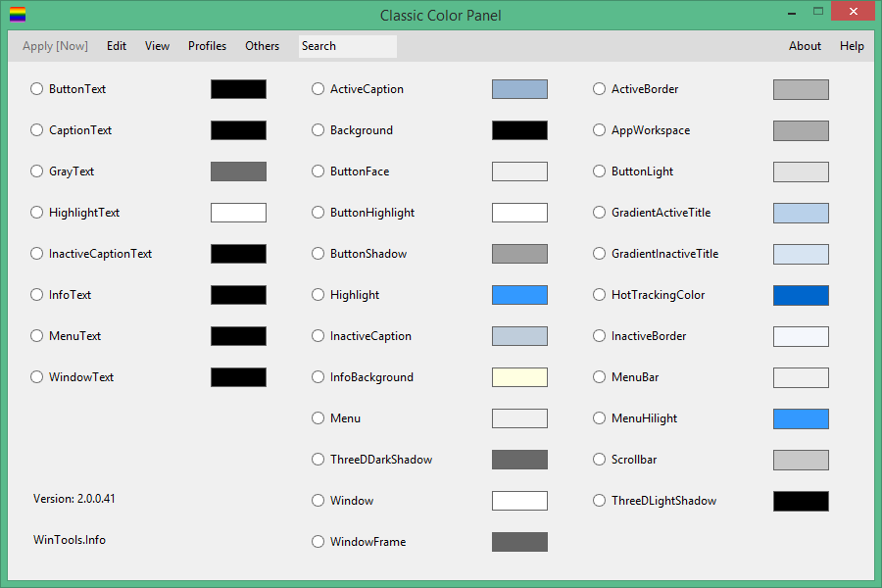Expand the Others menu
The image size is (882, 588).
(262, 46)
